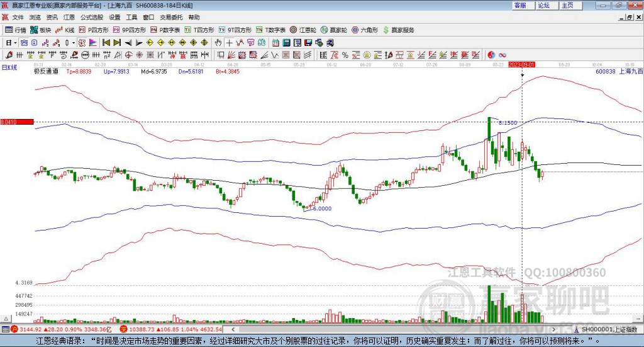Click the 2023-09-01 date marker

point(521,65)
